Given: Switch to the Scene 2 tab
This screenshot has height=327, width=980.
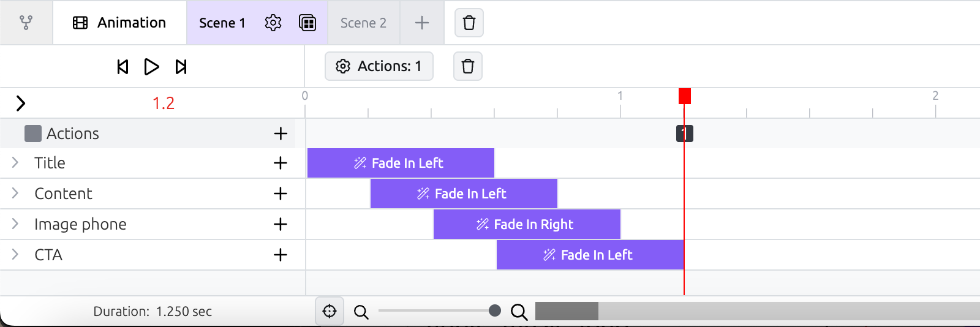Looking at the screenshot, I should coord(363,23).
